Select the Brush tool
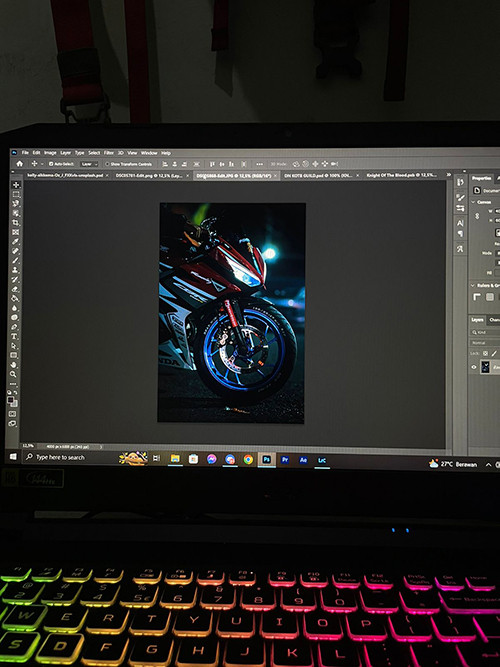The height and width of the screenshot is (667, 500). 16,260
